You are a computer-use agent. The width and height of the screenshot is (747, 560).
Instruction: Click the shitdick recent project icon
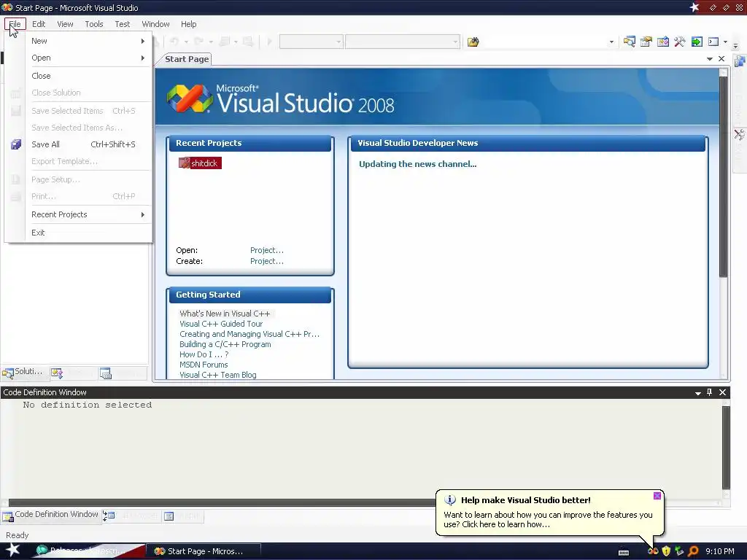[x=185, y=163]
